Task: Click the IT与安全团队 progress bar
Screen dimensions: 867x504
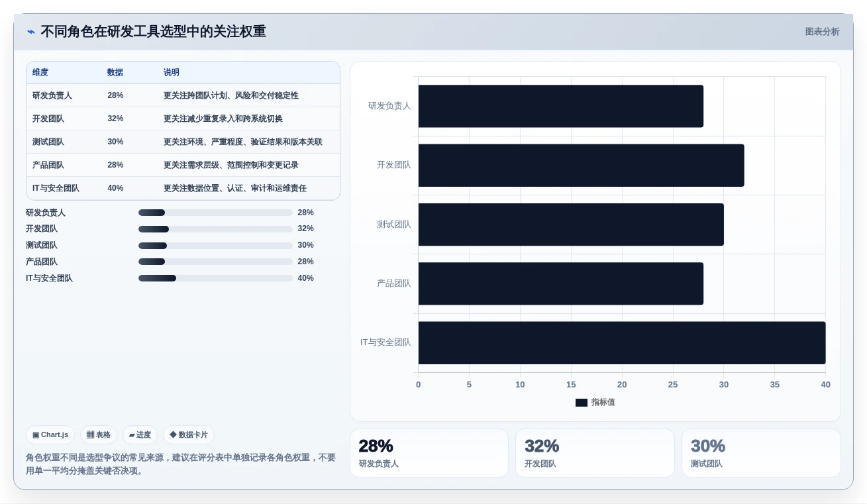Action: pos(215,278)
